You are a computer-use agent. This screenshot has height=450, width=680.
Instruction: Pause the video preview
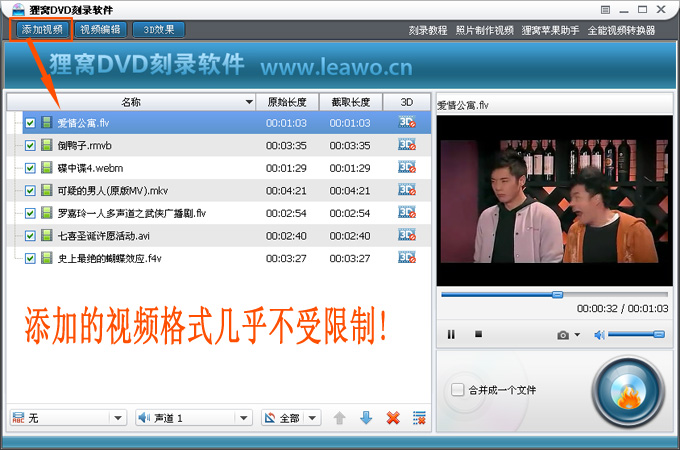click(x=451, y=334)
